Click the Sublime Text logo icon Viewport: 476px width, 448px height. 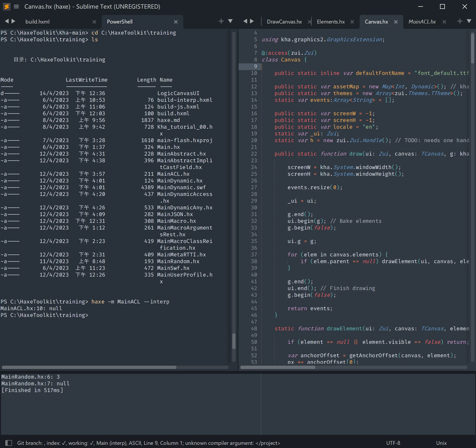[6, 6]
